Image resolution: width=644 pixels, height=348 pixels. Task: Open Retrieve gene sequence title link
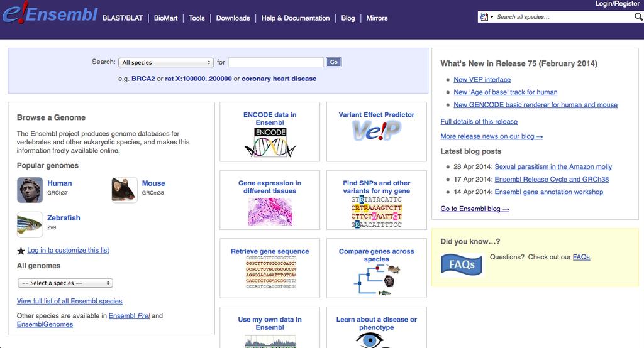point(270,251)
